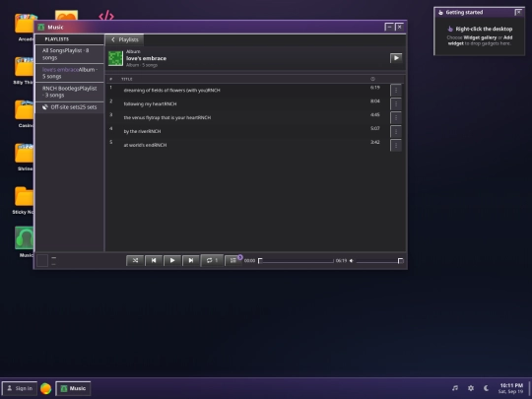
Task: Mute audio with speaker icon
Action: (x=352, y=261)
